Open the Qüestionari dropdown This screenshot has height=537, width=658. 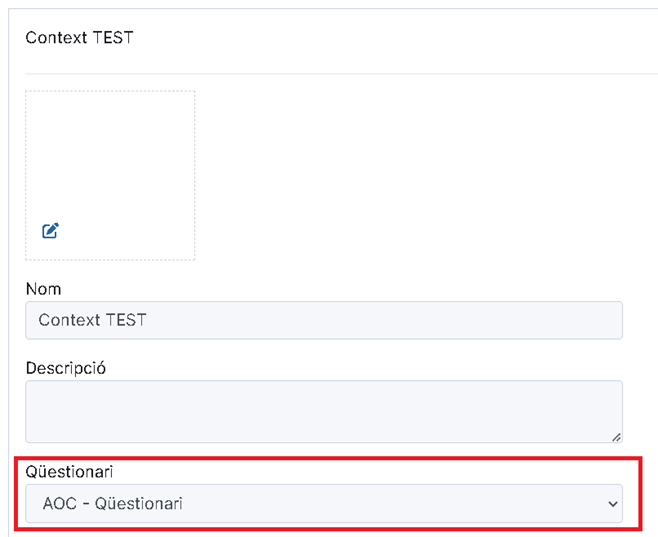click(324, 503)
